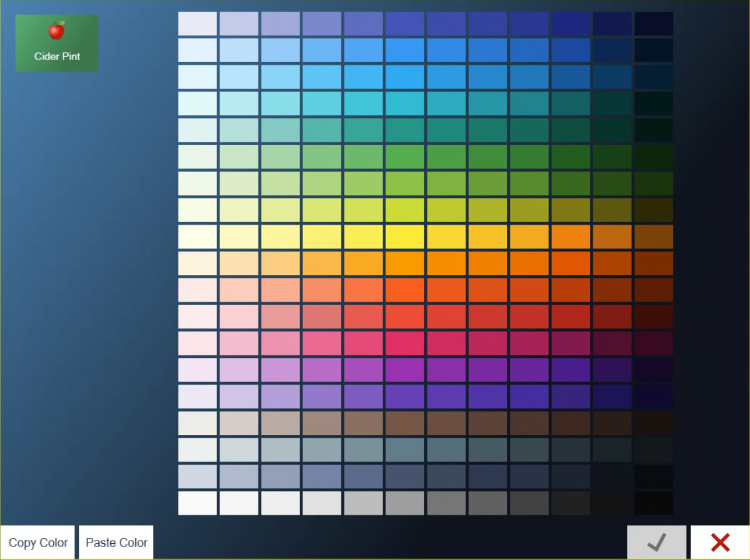
Task: Select the pure orange swatch
Action: click(x=405, y=263)
